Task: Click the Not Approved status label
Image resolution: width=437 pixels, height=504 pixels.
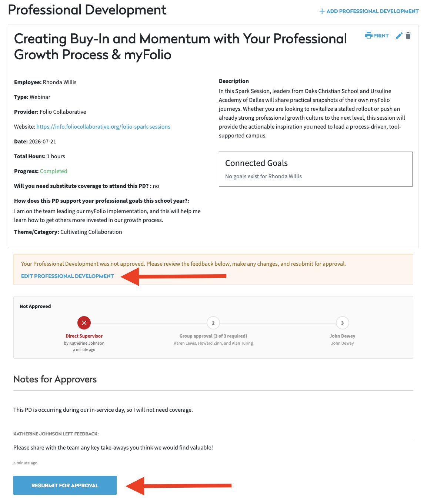Action: coord(35,306)
